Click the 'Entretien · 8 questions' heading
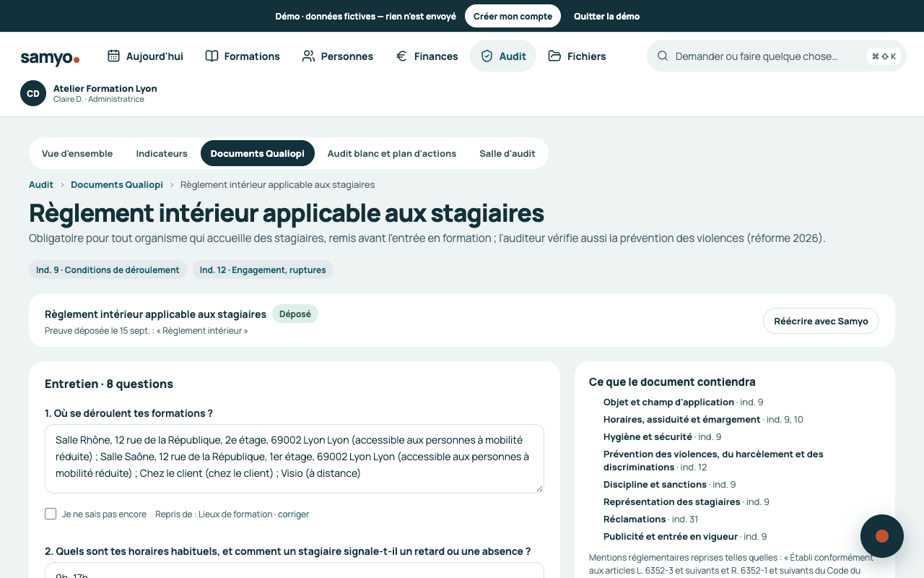The height and width of the screenshot is (578, 924). [109, 384]
